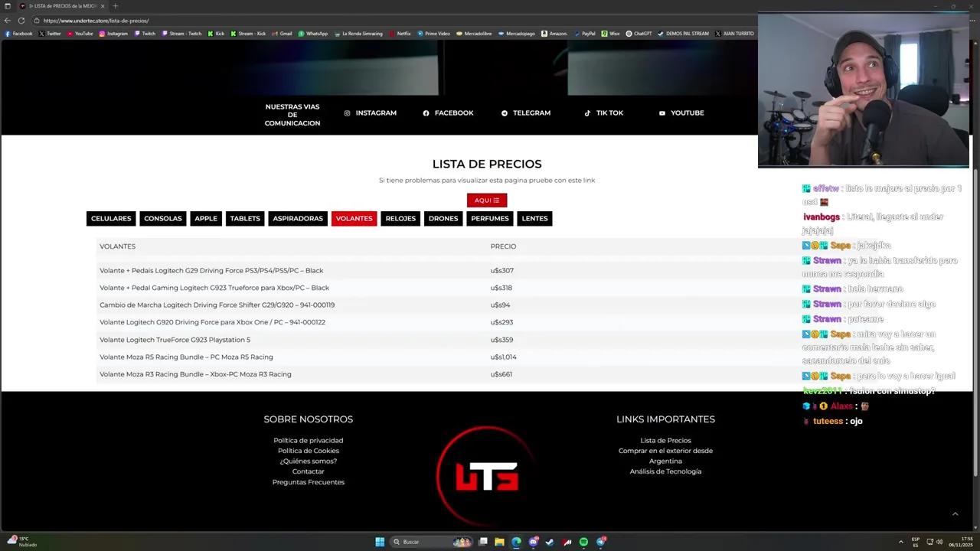Viewport: 980px width, 551px height.
Task: Open File Explorer from the taskbar
Action: [499, 542]
